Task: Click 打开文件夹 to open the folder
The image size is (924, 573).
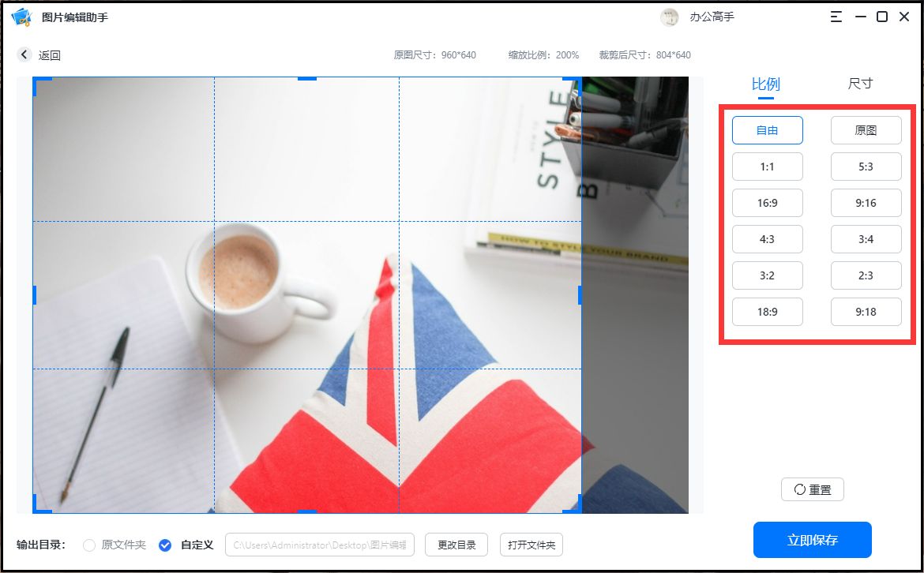Action: click(531, 545)
